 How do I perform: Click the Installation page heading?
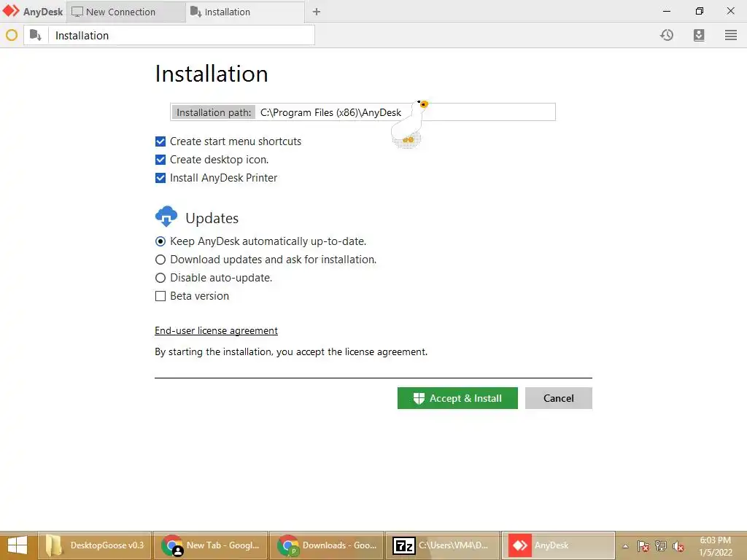212,74
